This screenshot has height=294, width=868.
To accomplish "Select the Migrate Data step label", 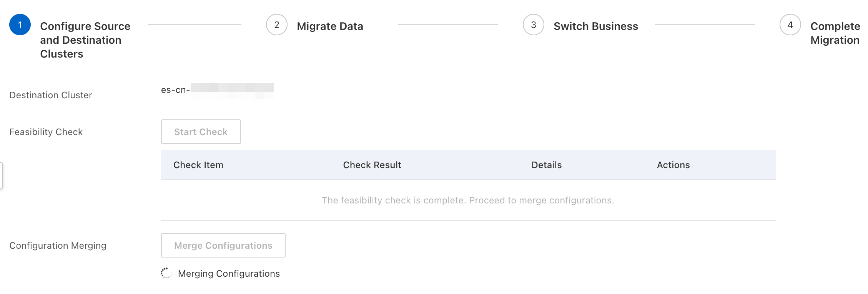I will [330, 26].
